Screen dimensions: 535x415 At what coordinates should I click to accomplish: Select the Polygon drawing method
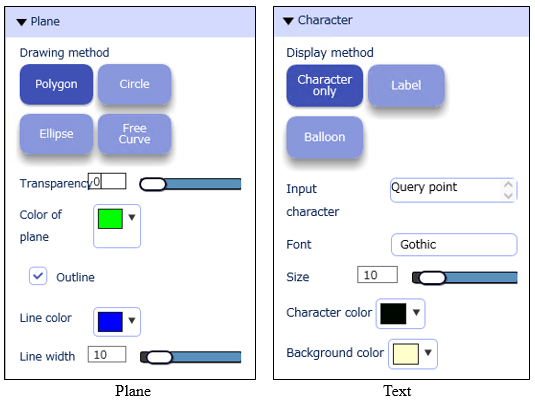tap(56, 84)
